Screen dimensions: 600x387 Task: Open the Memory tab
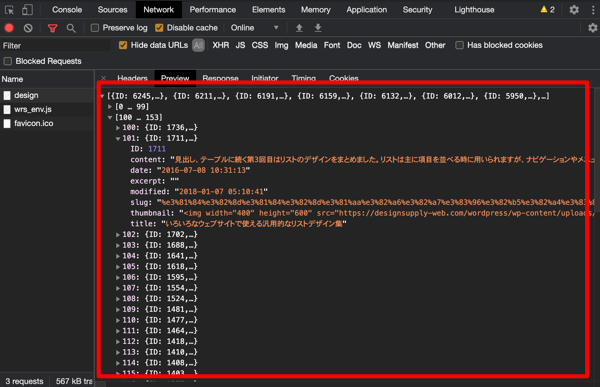point(315,10)
